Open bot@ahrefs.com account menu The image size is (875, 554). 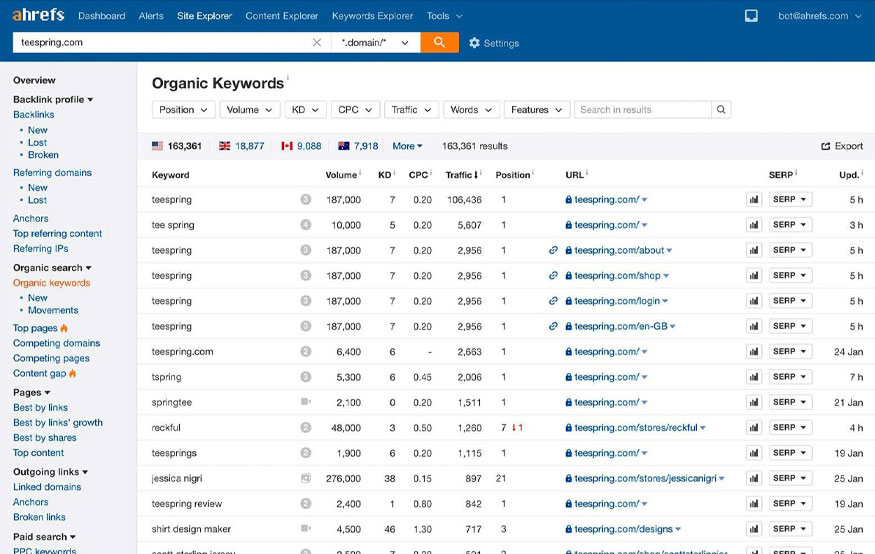point(819,16)
